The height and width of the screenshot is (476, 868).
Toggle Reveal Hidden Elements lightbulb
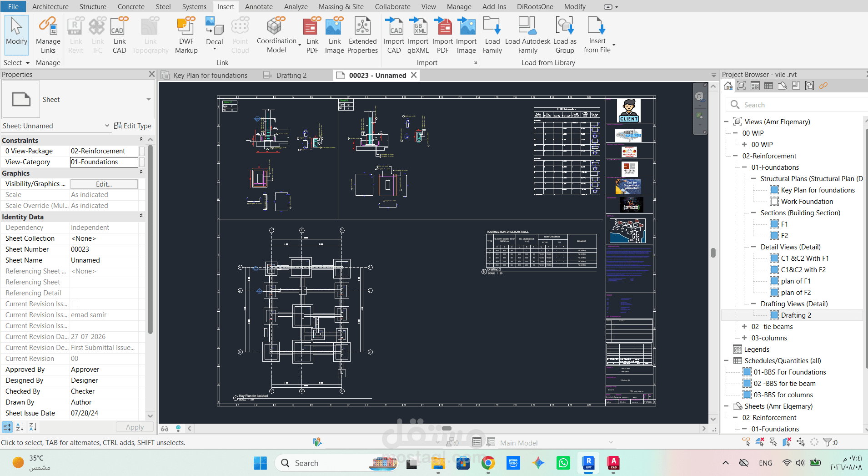pyautogui.click(x=178, y=428)
